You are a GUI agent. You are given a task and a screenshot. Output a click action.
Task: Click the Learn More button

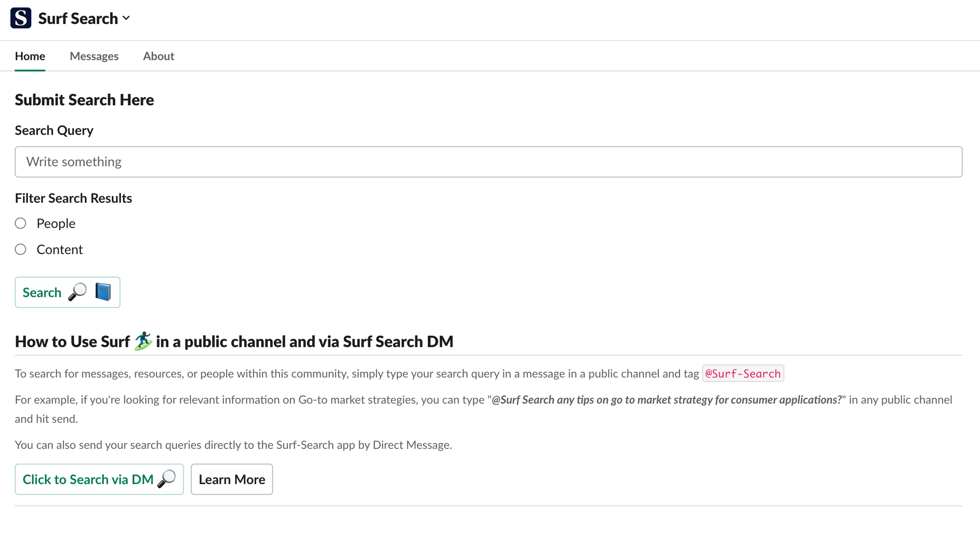coord(231,479)
